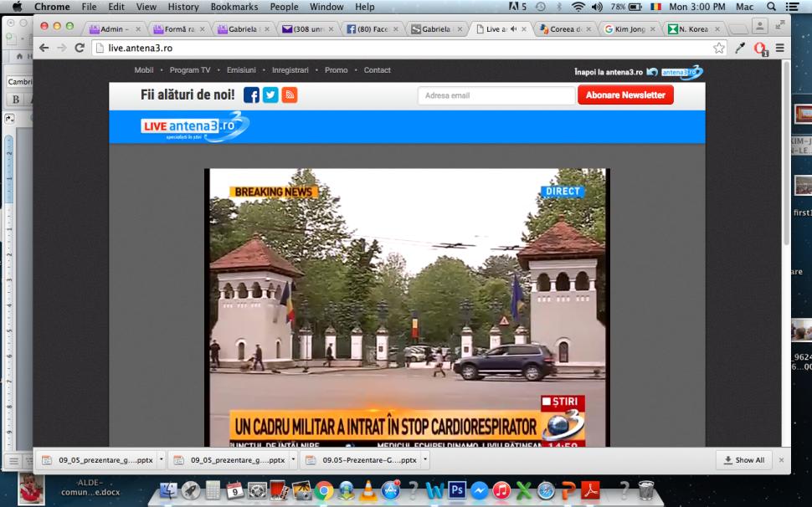Open Antena3 Twitter page icon
812x507 pixels.
click(270, 95)
